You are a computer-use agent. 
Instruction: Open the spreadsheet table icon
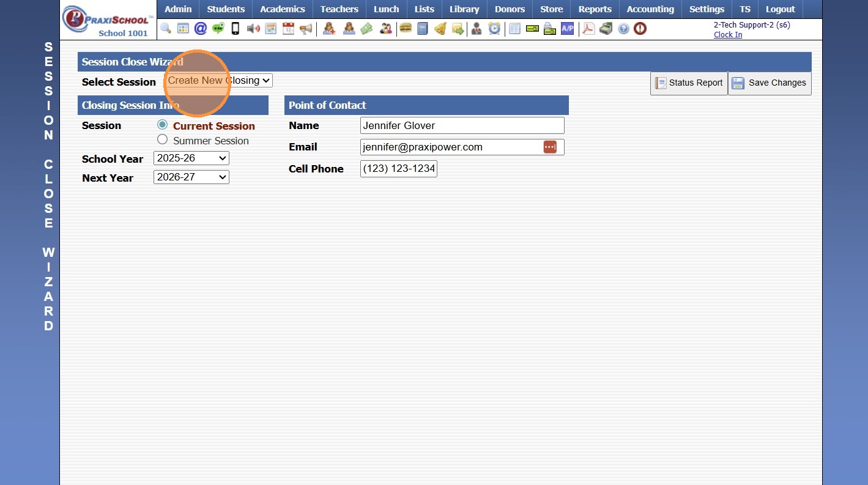tap(515, 29)
